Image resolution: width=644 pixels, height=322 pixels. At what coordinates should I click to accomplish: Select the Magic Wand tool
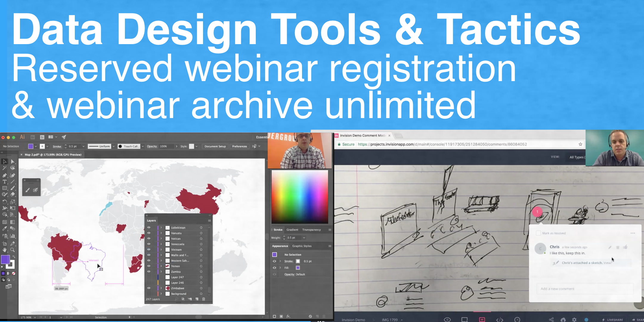pyautogui.click(x=4, y=168)
